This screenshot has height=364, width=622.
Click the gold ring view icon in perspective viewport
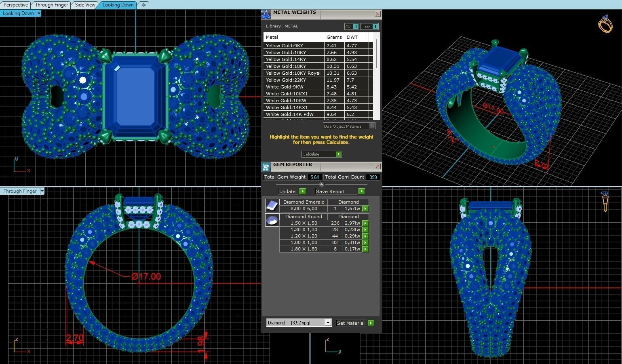[x=605, y=24]
